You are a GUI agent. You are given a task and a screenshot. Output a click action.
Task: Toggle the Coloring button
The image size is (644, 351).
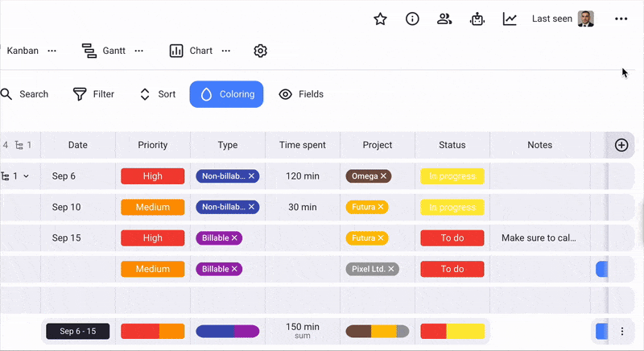226,94
